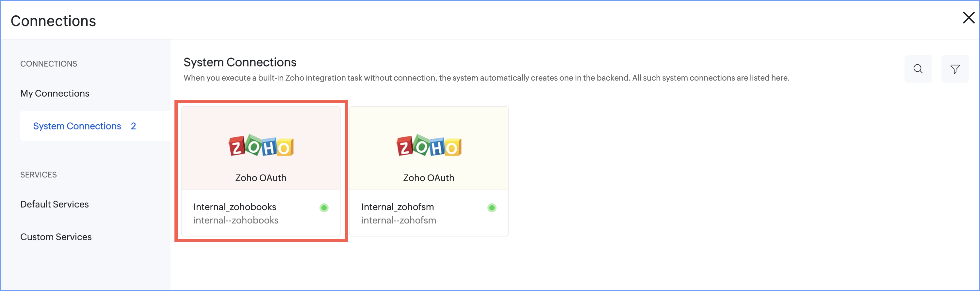Click the Internal_zohobooks connection name
This screenshot has width=980, height=291.
click(235, 207)
